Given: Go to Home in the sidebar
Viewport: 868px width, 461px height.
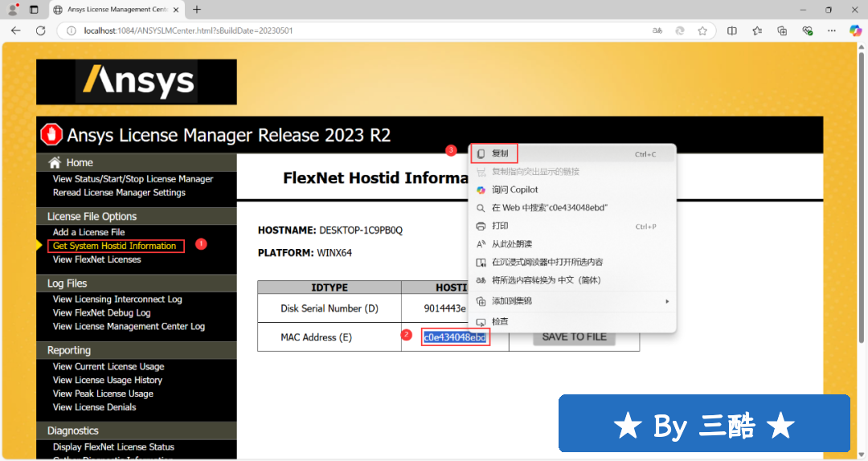Looking at the screenshot, I should click(x=79, y=163).
